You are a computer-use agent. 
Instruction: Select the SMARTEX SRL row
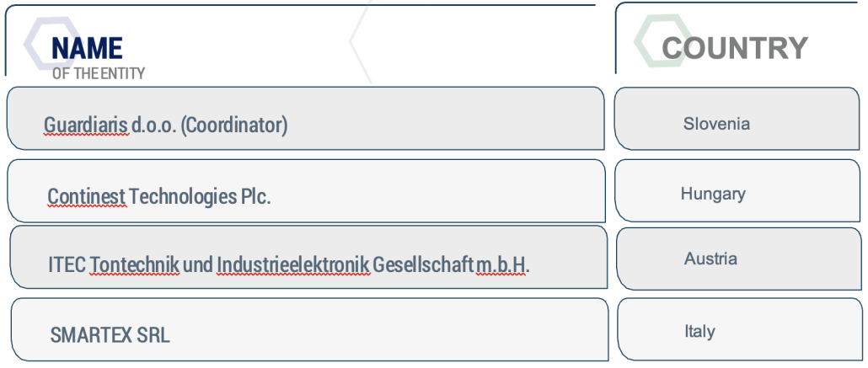pos(309,329)
